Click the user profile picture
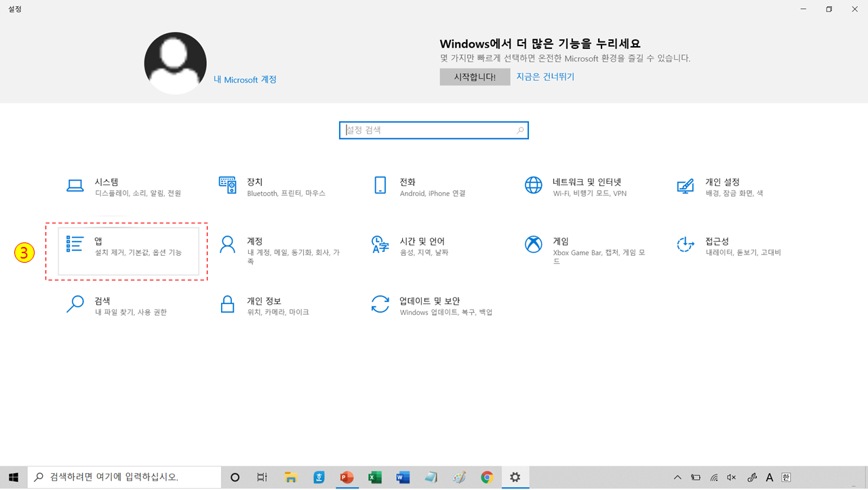The image size is (868, 490). [175, 62]
